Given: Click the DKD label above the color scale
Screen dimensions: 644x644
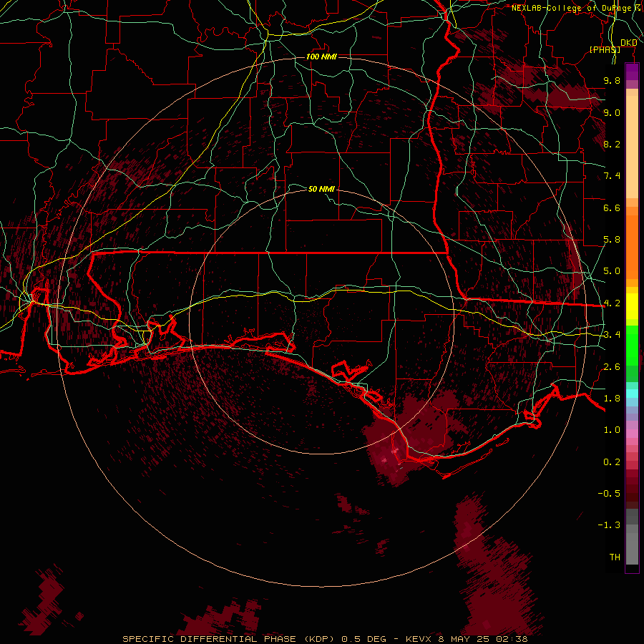Looking at the screenshot, I should (x=629, y=43).
